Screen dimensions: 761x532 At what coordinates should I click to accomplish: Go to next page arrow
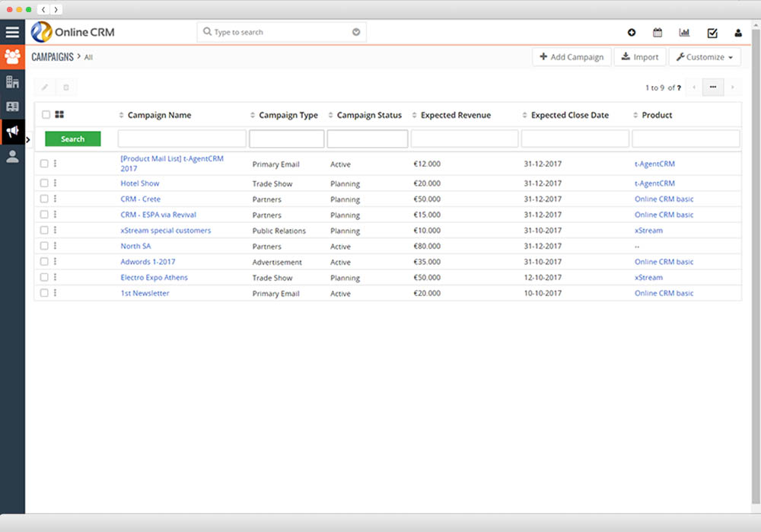coord(732,88)
